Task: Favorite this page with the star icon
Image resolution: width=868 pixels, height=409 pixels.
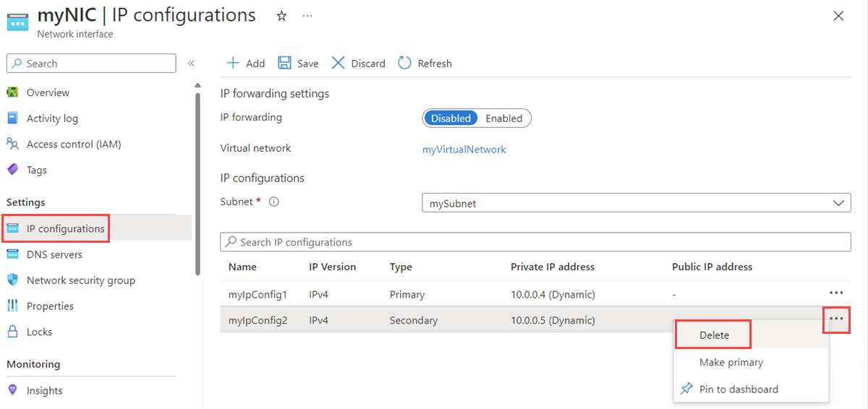Action: tap(281, 16)
